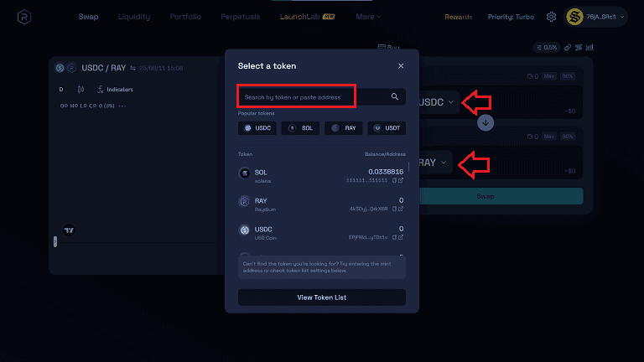This screenshot has width=644, height=362.
Task: Switch to the Perpetuals tab
Action: (x=241, y=17)
